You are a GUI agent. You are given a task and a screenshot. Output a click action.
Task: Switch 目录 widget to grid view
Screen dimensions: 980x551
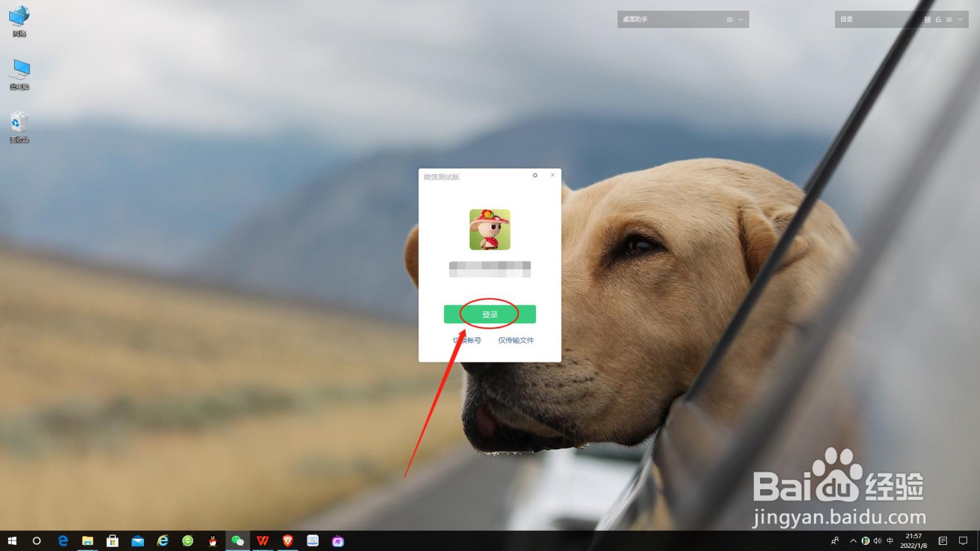click(927, 20)
